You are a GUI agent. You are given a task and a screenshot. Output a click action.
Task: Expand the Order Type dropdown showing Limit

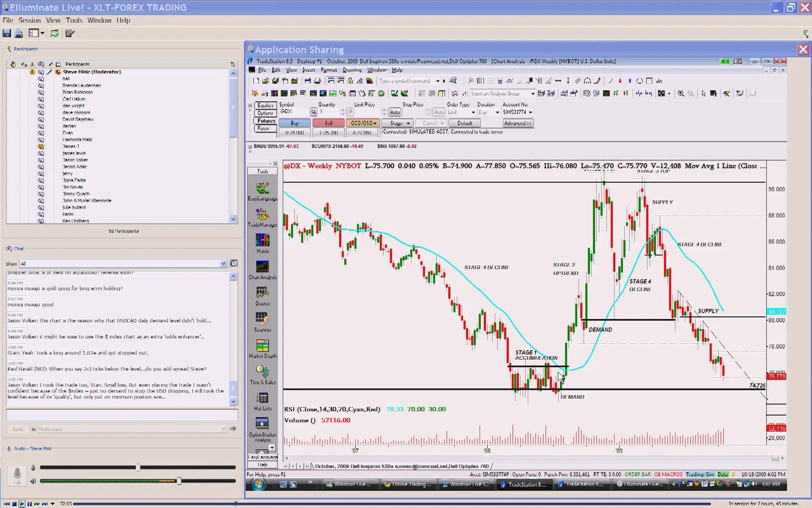(x=473, y=112)
